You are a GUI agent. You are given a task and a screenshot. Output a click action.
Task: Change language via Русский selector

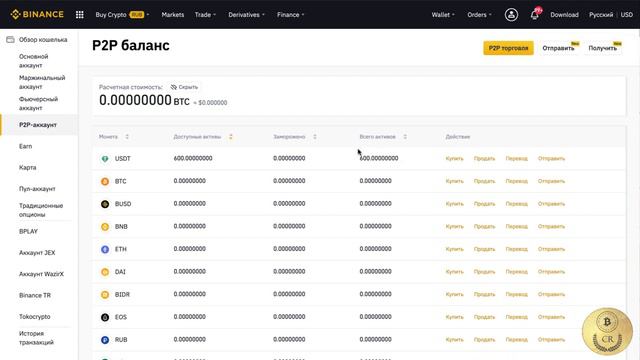click(x=601, y=15)
